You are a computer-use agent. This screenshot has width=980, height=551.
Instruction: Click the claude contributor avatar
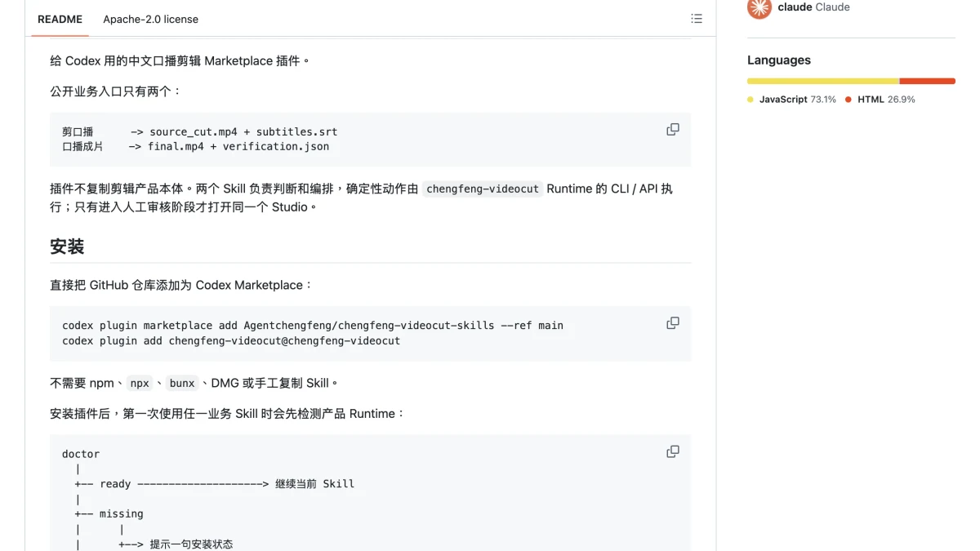coord(759,7)
